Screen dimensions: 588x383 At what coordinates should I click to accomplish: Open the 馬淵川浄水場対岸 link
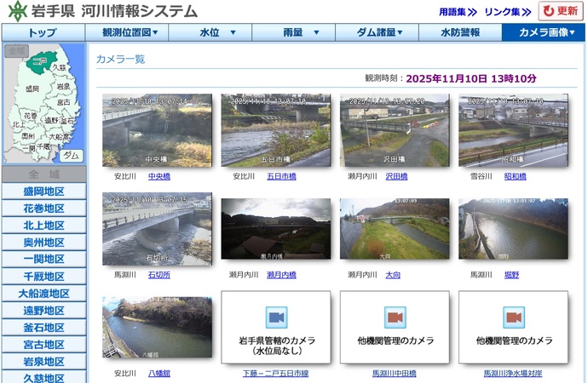(x=513, y=374)
